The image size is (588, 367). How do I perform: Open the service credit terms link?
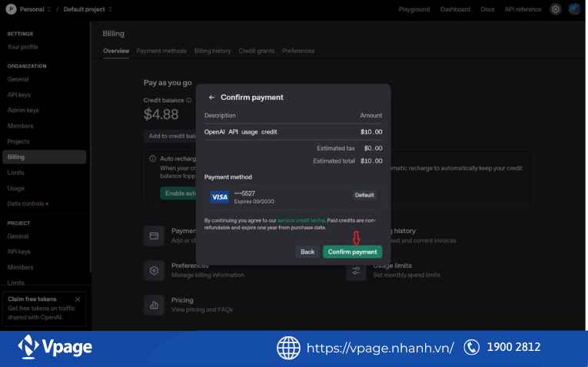tap(301, 220)
